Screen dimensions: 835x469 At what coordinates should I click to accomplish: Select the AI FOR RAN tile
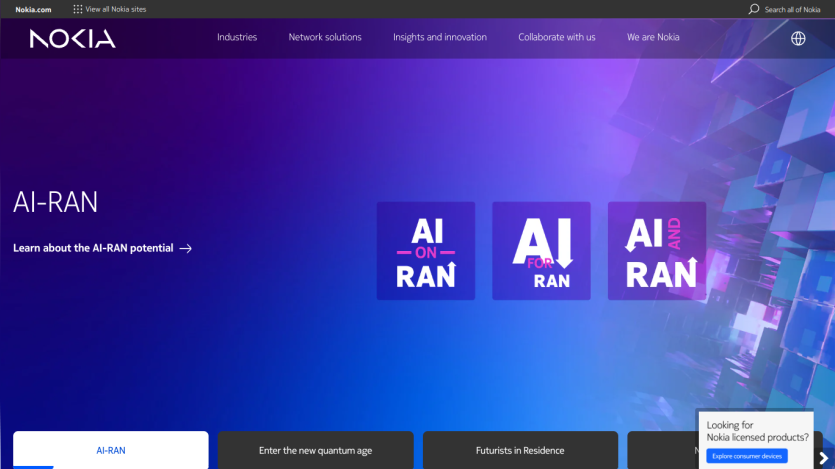541,251
